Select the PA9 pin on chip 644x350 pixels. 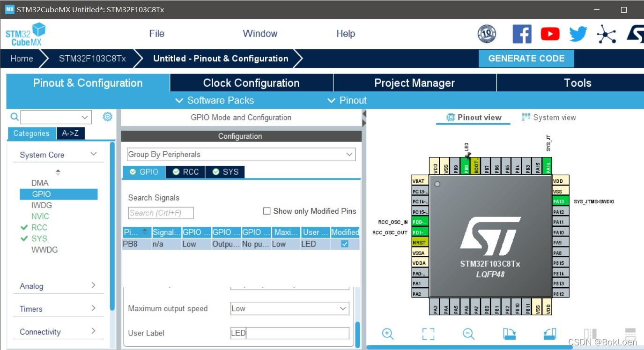pos(560,243)
